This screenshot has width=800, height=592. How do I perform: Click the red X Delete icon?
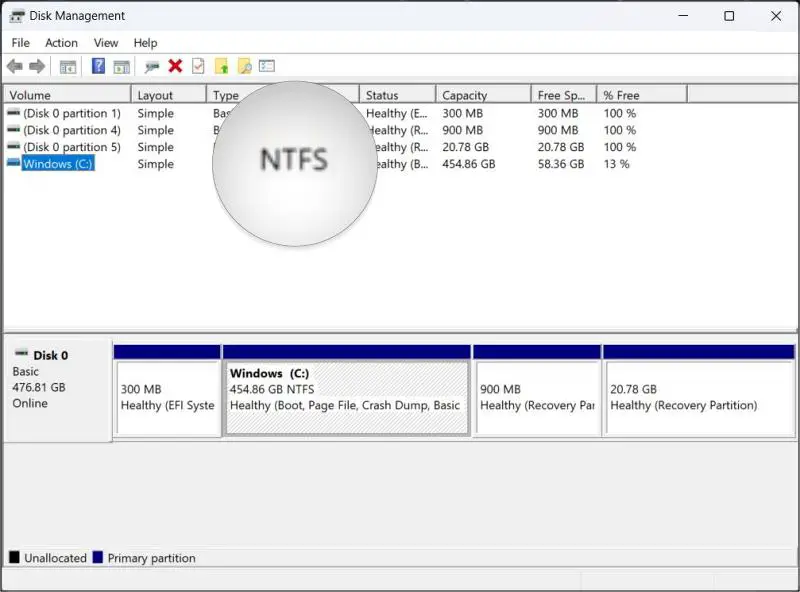click(x=175, y=66)
